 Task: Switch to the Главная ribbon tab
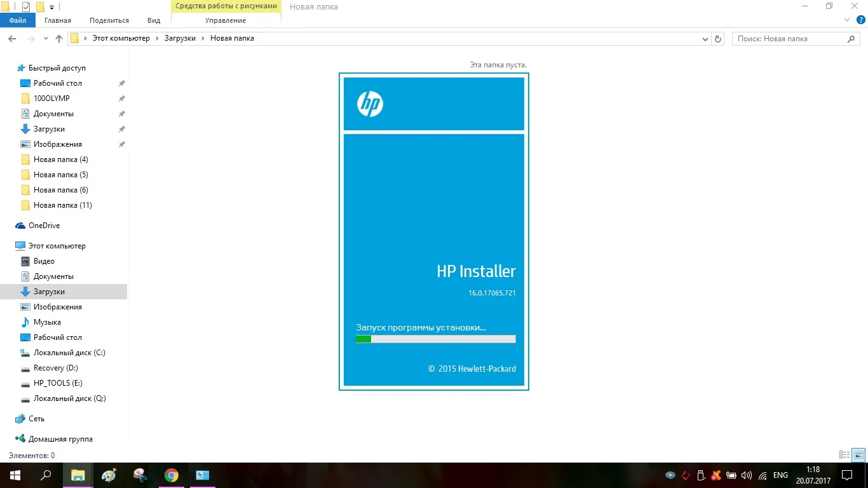click(x=58, y=20)
